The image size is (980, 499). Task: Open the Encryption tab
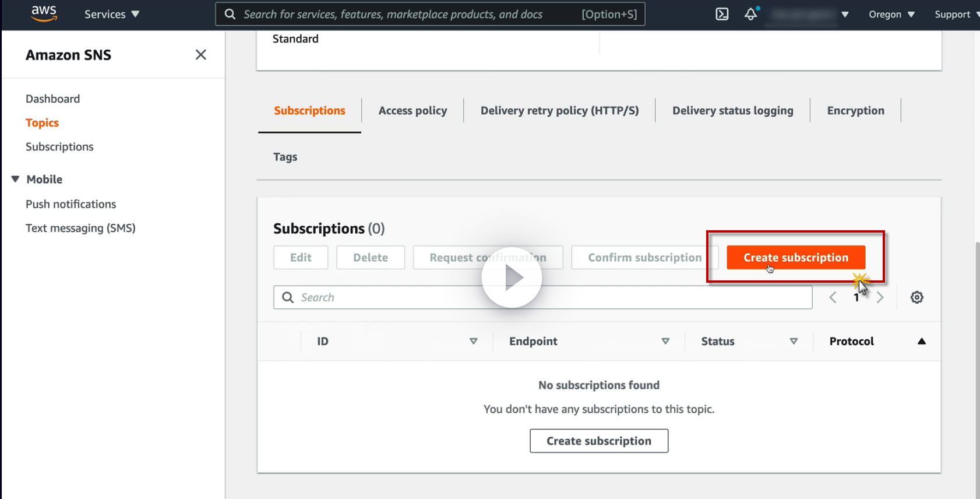pyautogui.click(x=855, y=111)
